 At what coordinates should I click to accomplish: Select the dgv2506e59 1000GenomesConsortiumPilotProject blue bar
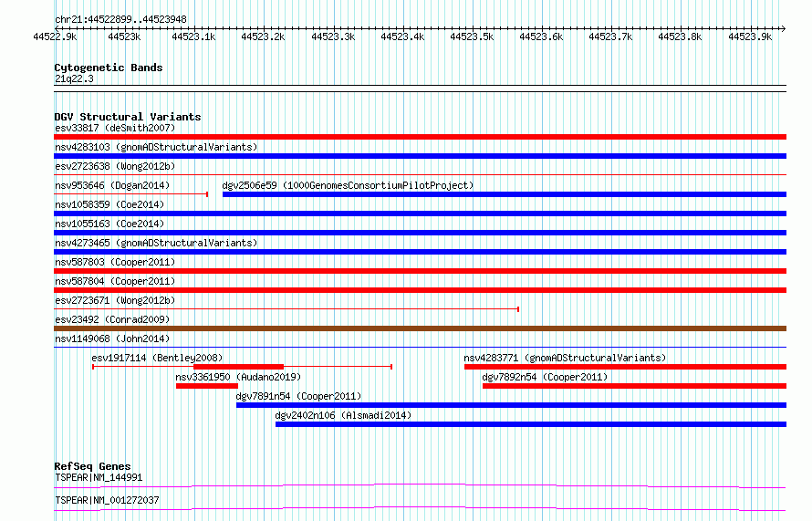click(505, 194)
